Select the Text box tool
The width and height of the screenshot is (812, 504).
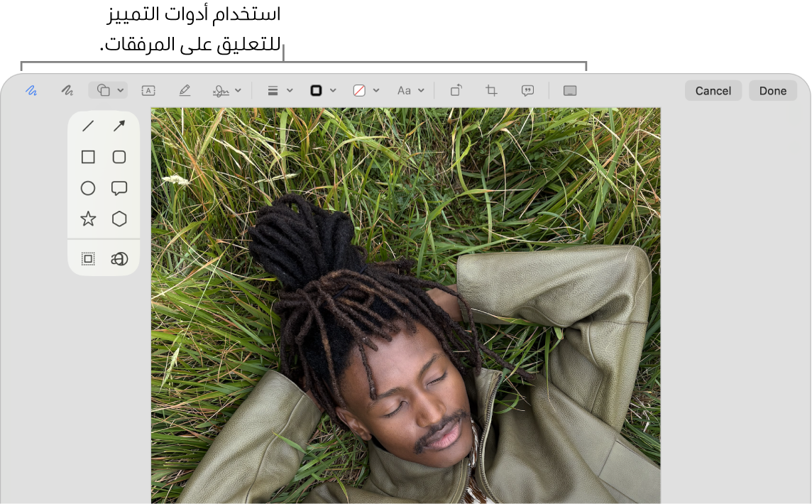(148, 91)
